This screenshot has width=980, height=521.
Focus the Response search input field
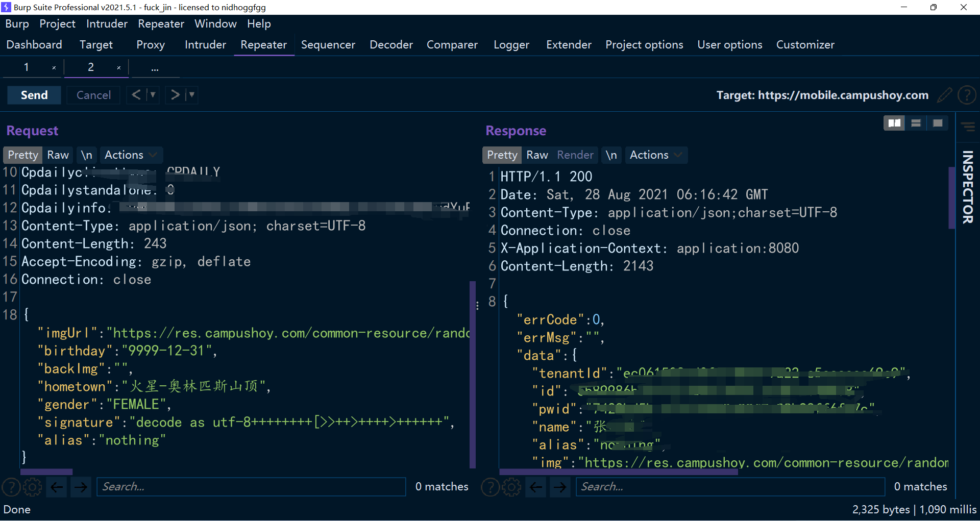click(x=730, y=487)
